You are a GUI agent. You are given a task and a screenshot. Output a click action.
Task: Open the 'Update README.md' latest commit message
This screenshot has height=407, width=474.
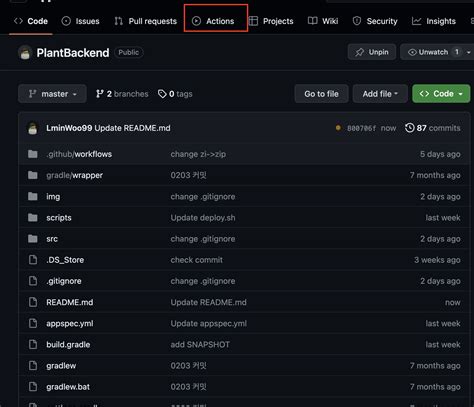pos(132,128)
